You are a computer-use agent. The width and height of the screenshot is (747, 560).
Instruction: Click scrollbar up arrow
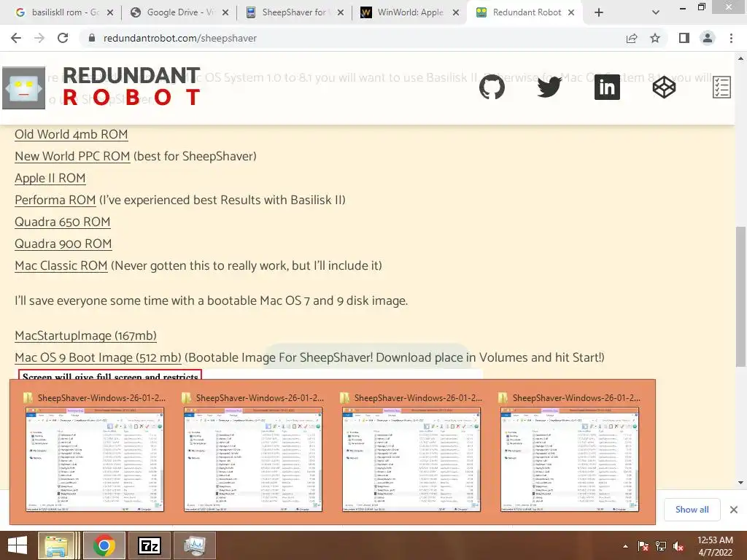pos(740,59)
